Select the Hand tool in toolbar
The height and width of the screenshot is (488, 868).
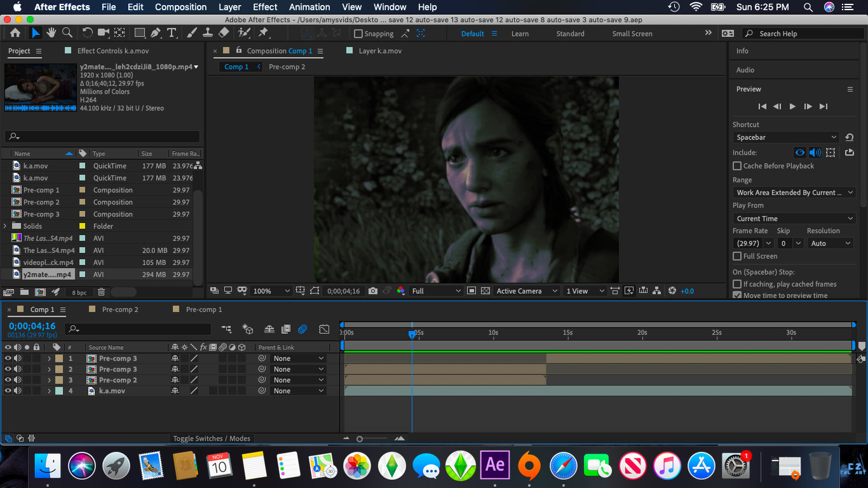pos(51,33)
